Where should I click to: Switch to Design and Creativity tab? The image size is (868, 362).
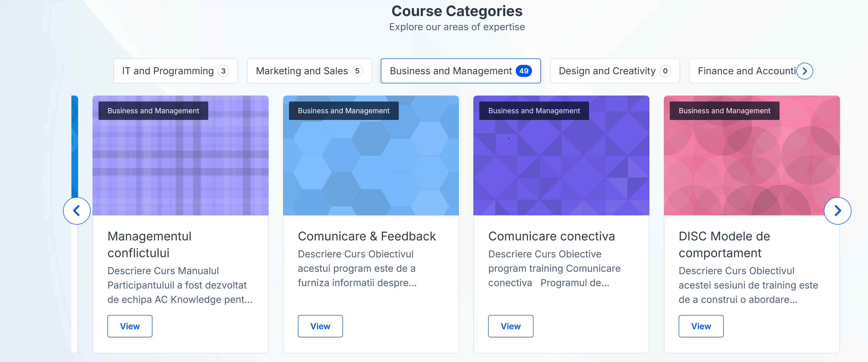tap(614, 71)
